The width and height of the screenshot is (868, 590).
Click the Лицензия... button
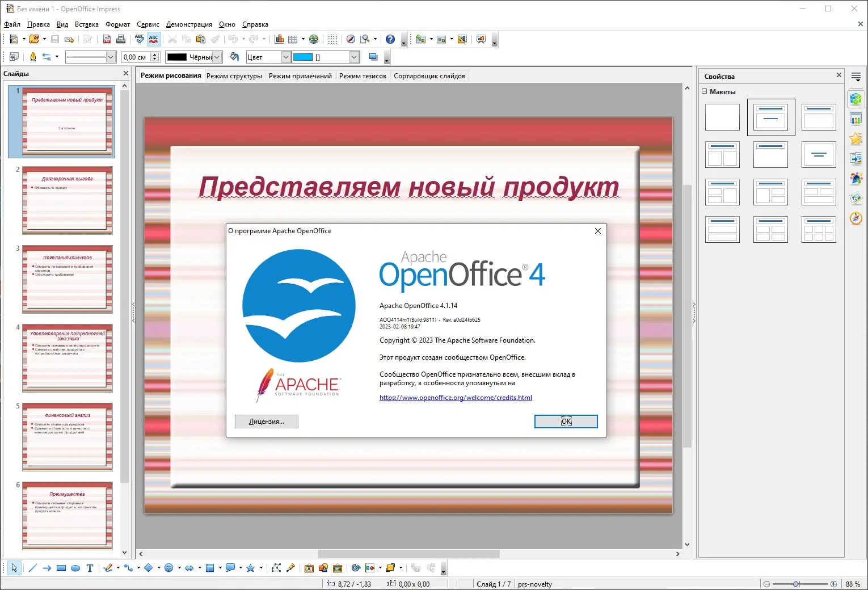point(267,421)
